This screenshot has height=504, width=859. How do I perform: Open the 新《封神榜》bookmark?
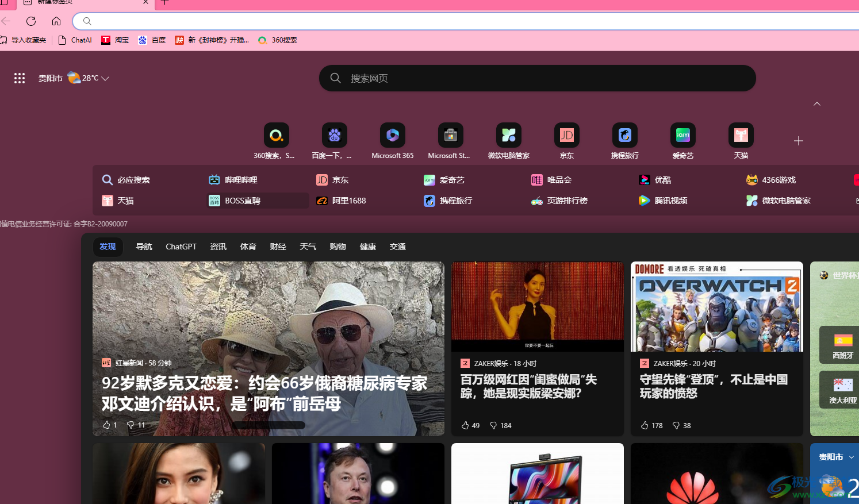(212, 40)
